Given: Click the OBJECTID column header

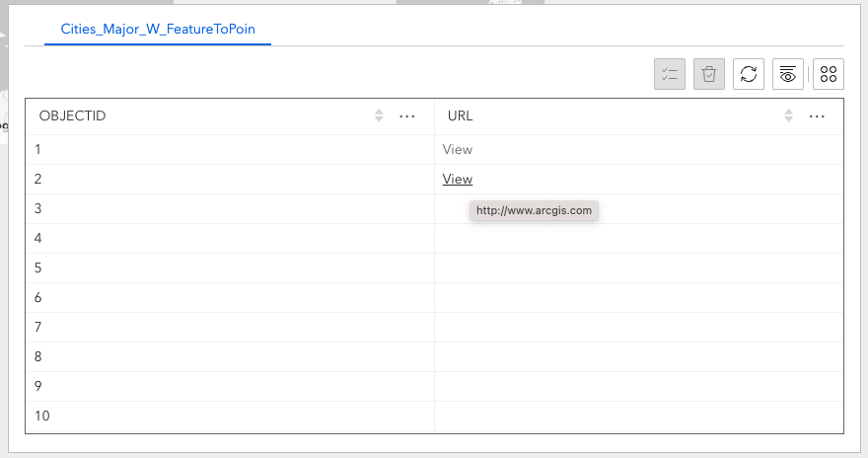Looking at the screenshot, I should click(x=73, y=116).
